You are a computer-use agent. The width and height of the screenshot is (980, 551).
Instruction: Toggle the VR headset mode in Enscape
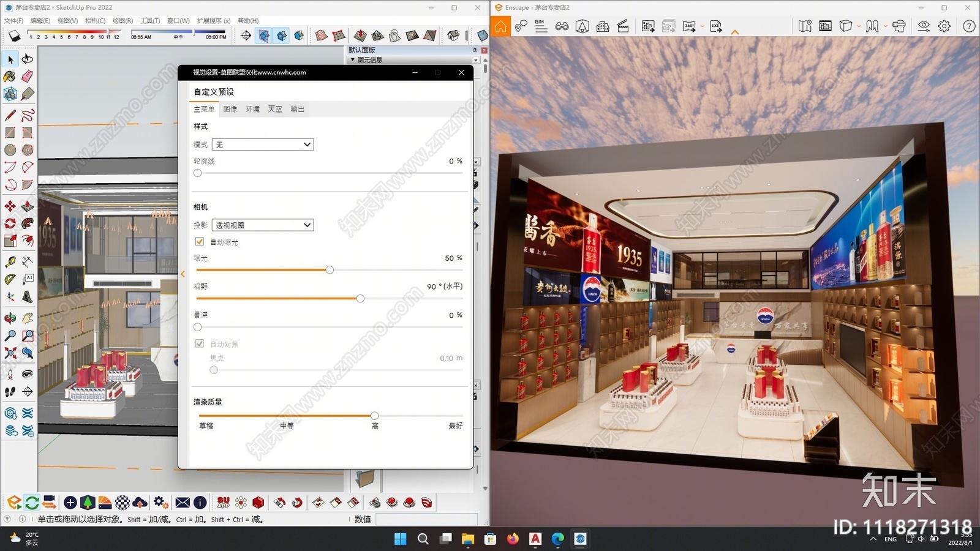pos(899,26)
